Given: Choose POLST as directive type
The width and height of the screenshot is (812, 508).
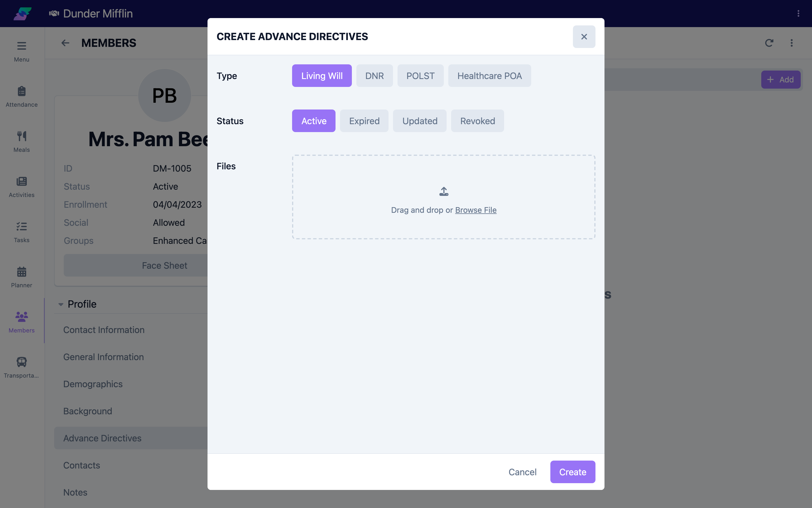Looking at the screenshot, I should [x=420, y=76].
